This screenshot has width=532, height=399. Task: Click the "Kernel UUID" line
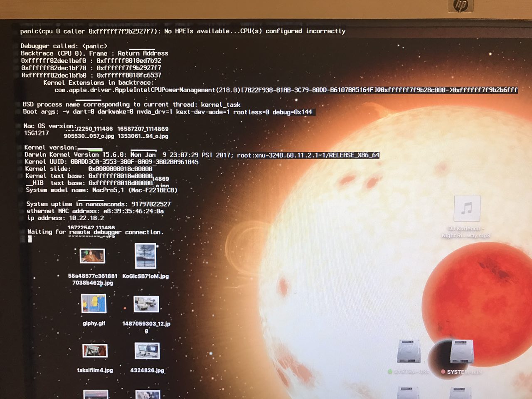point(111,162)
